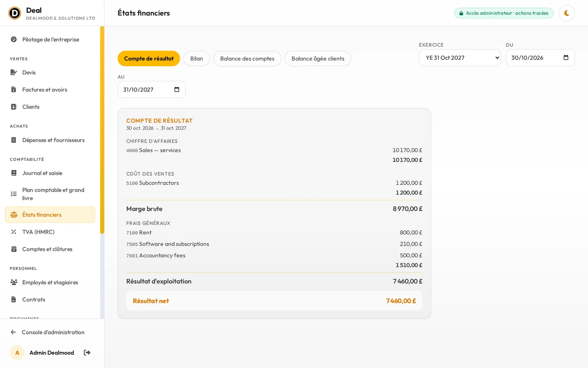Click the Clients address book icon
This screenshot has height=368, width=588.
(x=14, y=107)
